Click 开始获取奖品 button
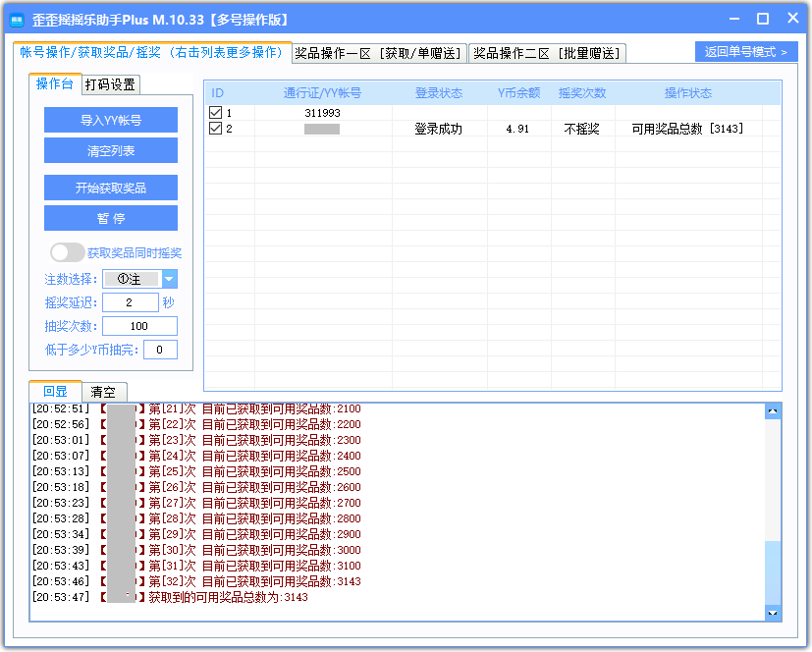Screen dimensions: 812x652 pos(111,188)
